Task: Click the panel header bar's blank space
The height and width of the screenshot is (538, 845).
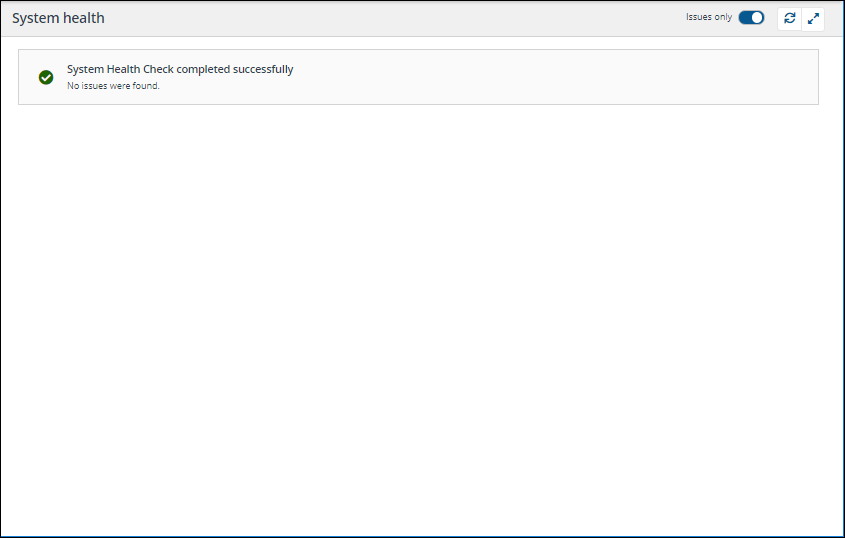Action: point(400,18)
